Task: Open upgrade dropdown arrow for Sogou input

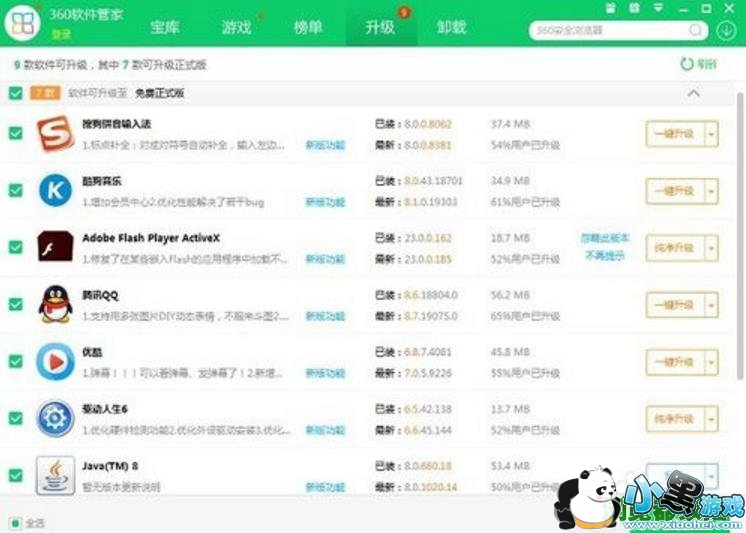Action: 711,134
